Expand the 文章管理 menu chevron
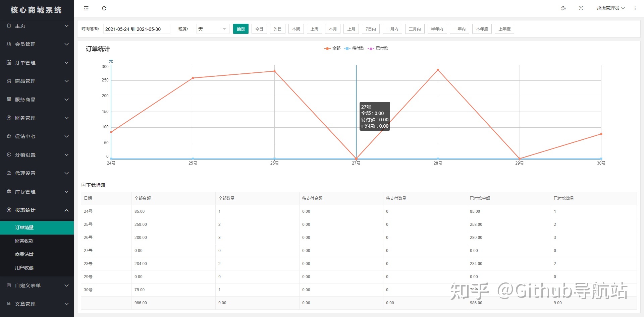The height and width of the screenshot is (317, 644). (66, 304)
